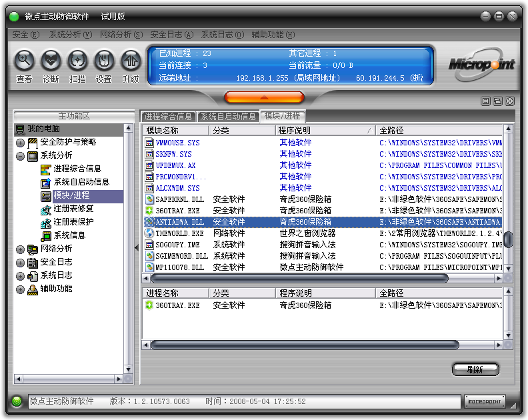The height and width of the screenshot is (420, 528).
Task: Open 设置 settings hand icon
Action: click(104, 61)
